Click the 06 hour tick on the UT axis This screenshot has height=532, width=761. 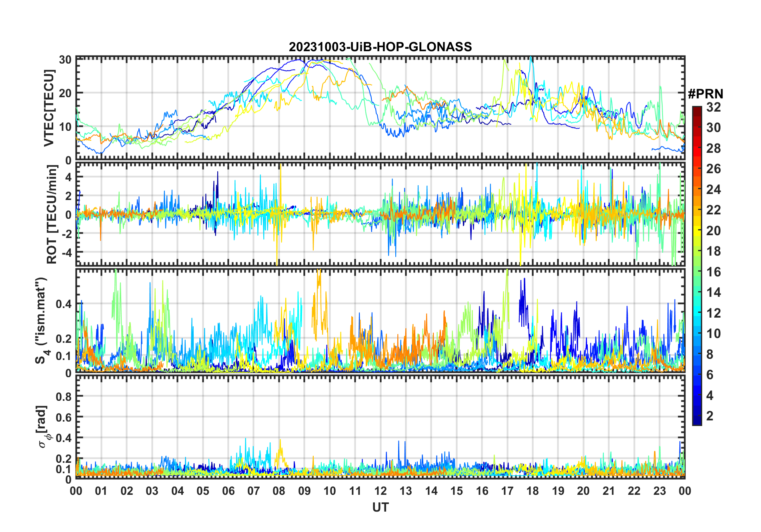228,491
